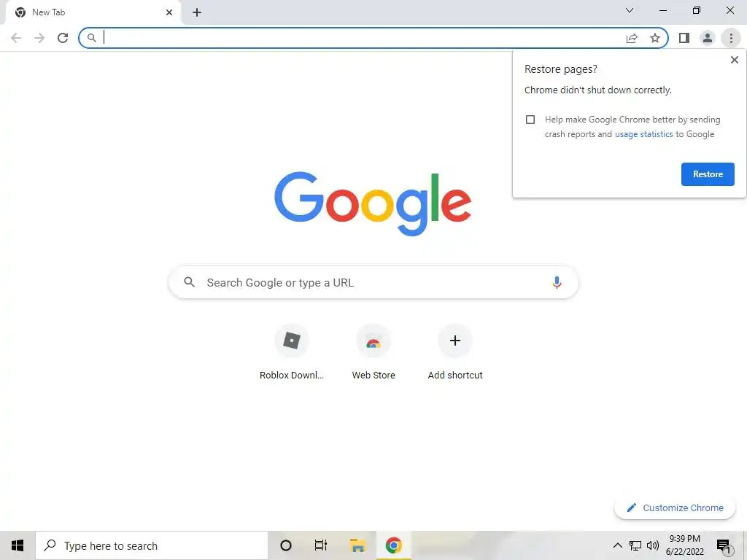Show hidden system tray icons

[x=617, y=545]
